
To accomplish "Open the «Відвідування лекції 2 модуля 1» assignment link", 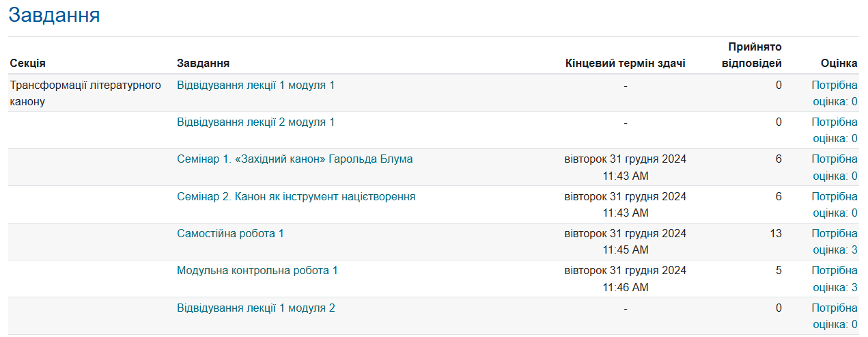I will [x=255, y=122].
